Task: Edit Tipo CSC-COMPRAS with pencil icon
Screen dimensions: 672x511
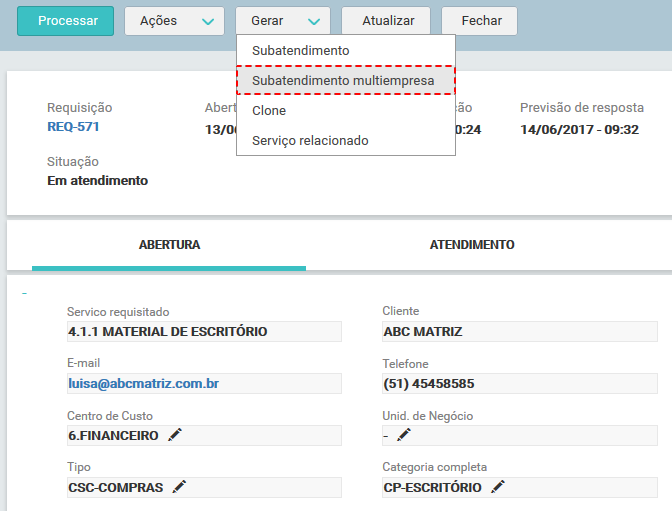Action: click(x=179, y=487)
